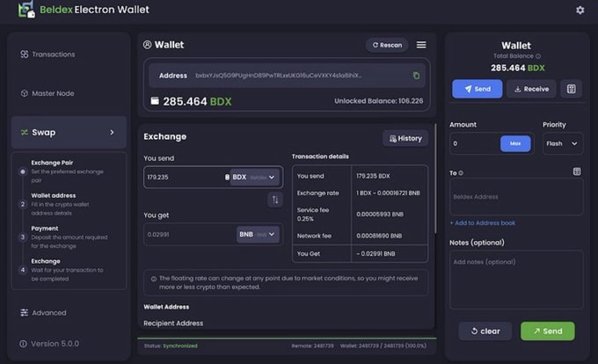Click the Wallet block height text in status bar
The image size is (598, 364).
point(383,346)
